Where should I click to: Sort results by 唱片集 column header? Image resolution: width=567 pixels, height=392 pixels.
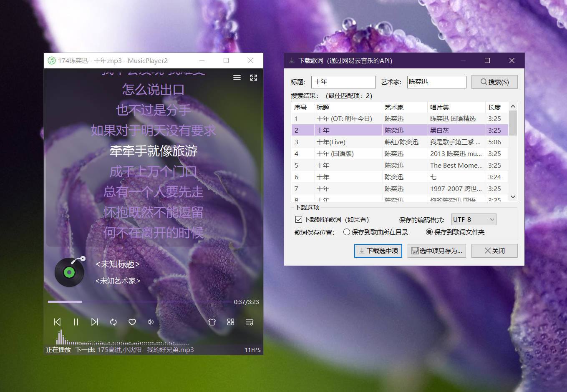pos(456,107)
